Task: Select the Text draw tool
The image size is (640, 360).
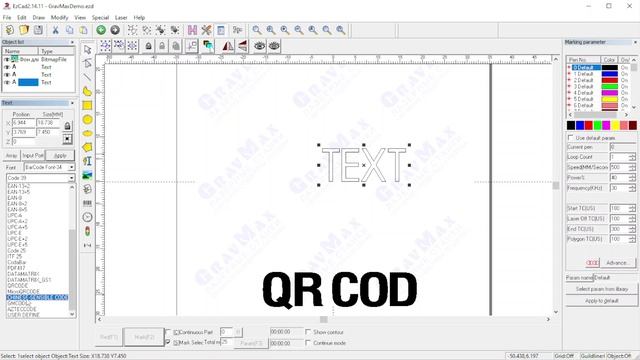Action: [87, 161]
